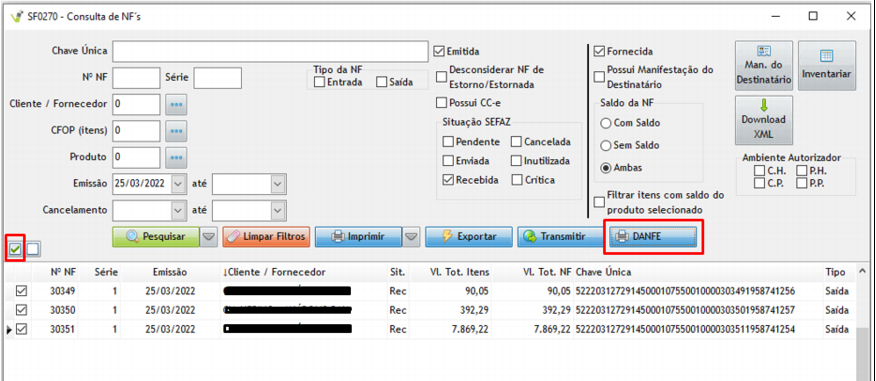Enable Inutilizada SEFAZ status
The image size is (876, 381).
tap(516, 161)
